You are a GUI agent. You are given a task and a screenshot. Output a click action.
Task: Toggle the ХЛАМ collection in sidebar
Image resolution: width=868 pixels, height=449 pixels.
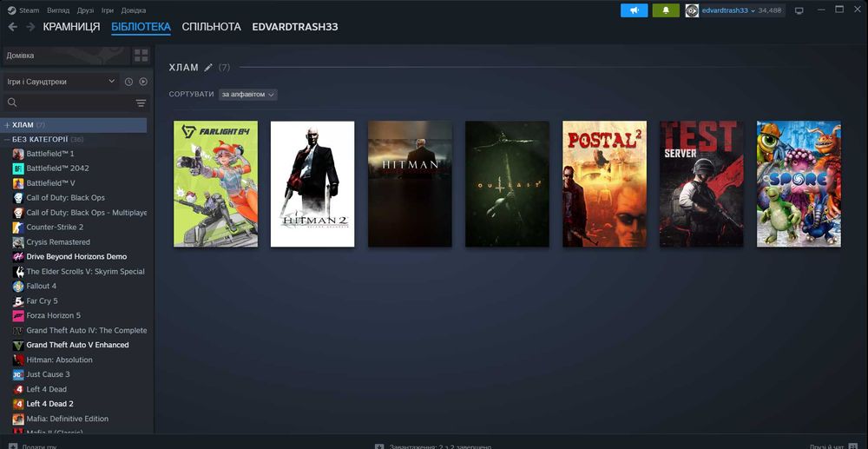coord(74,125)
